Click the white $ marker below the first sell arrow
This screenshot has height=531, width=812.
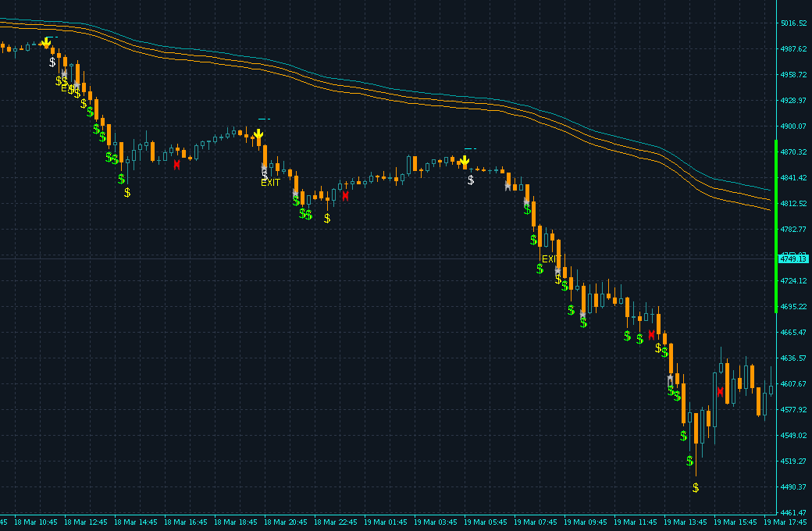pos(52,62)
